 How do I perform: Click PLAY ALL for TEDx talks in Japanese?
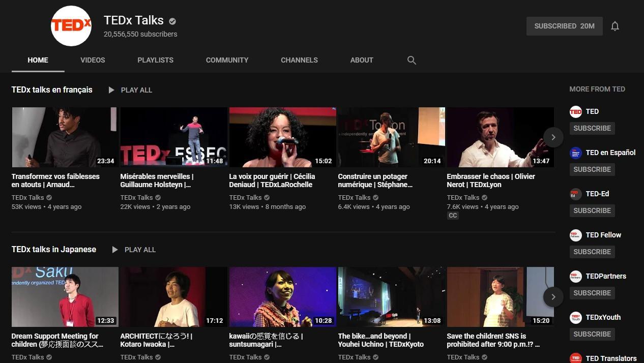point(140,250)
